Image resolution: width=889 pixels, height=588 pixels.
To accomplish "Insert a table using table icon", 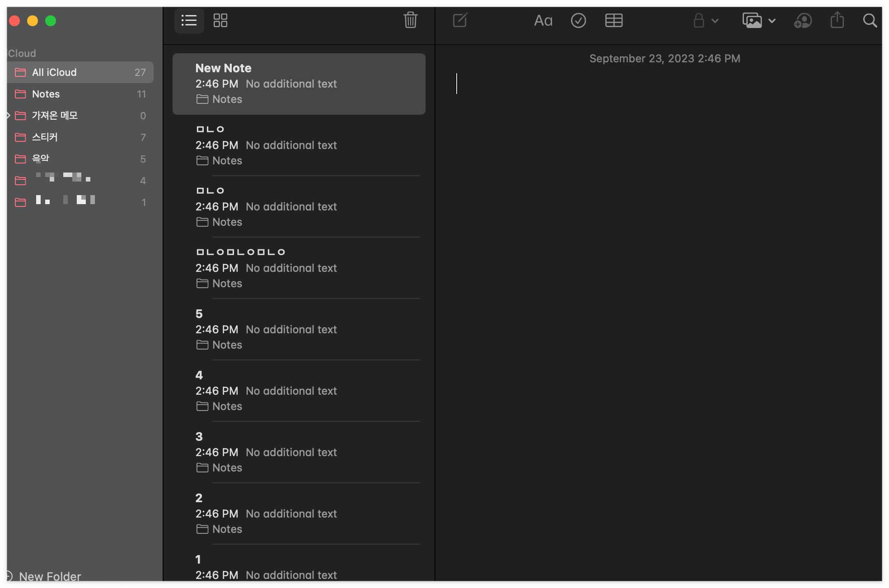I will 613,20.
